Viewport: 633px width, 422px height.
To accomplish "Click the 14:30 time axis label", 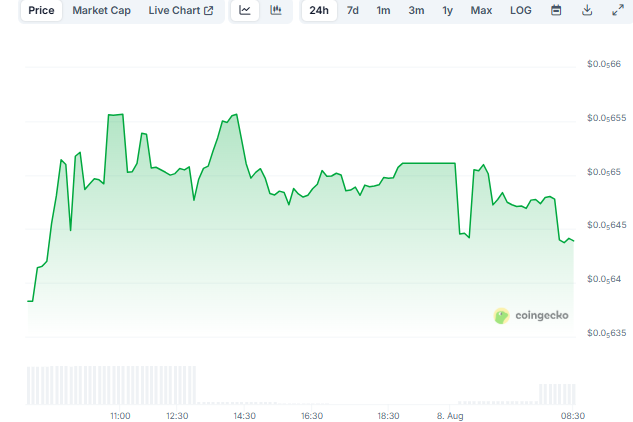I will (245, 416).
